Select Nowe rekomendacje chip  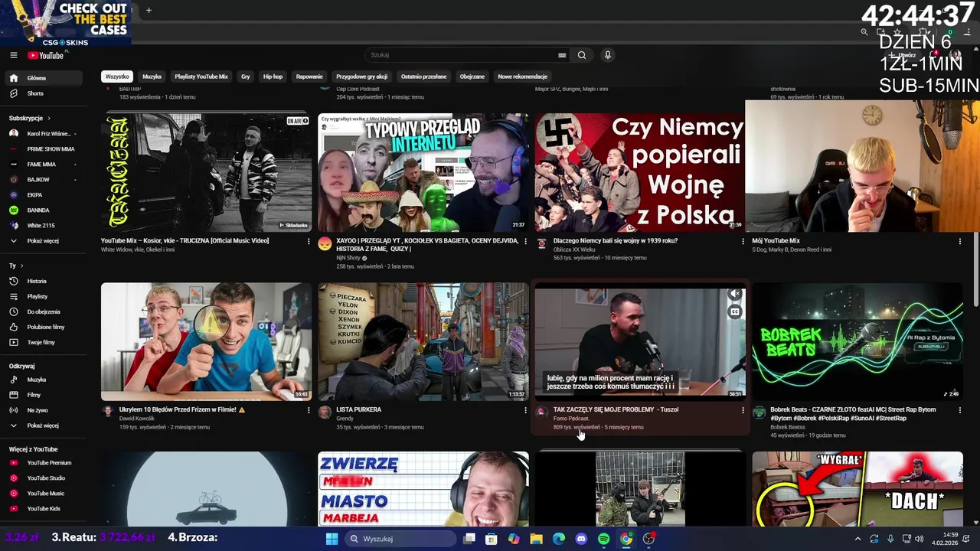(522, 77)
